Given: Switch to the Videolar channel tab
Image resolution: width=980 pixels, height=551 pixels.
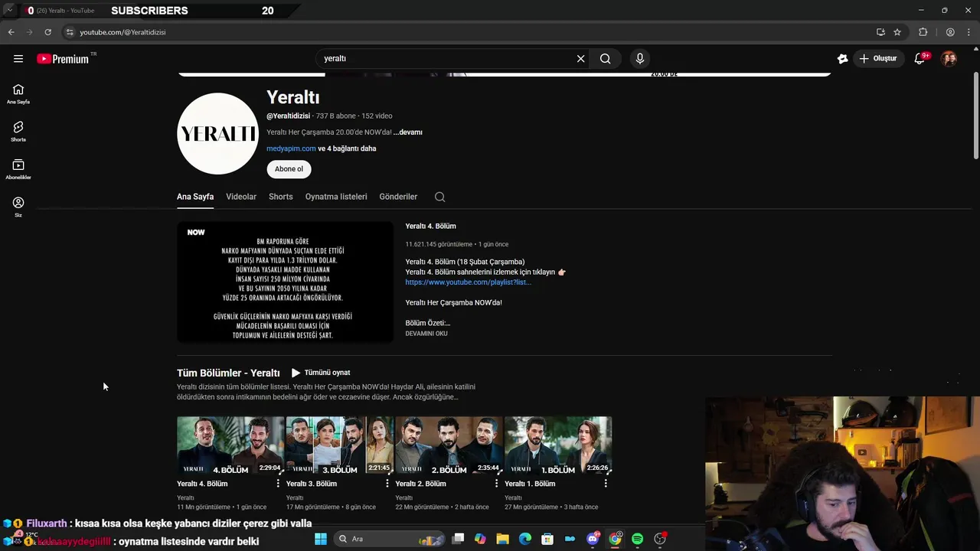Looking at the screenshot, I should coord(241,197).
